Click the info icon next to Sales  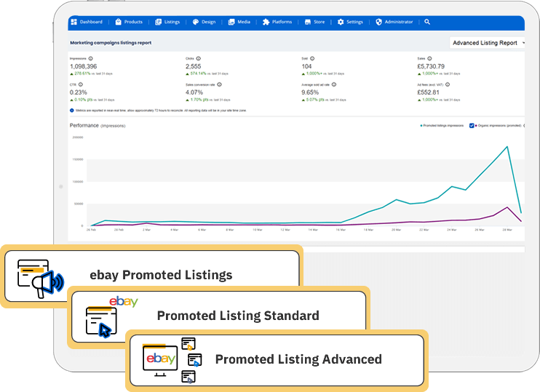(429, 58)
